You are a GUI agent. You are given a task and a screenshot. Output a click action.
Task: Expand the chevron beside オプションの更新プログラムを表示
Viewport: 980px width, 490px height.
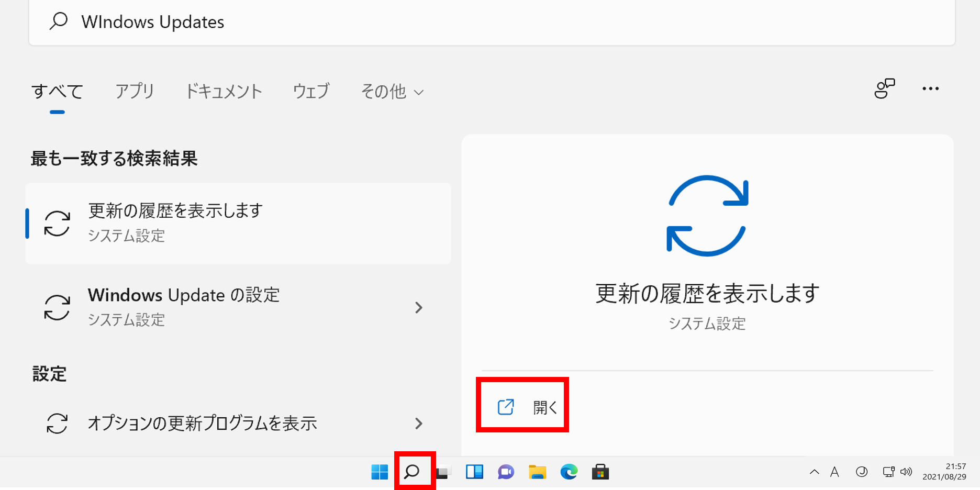pos(418,423)
